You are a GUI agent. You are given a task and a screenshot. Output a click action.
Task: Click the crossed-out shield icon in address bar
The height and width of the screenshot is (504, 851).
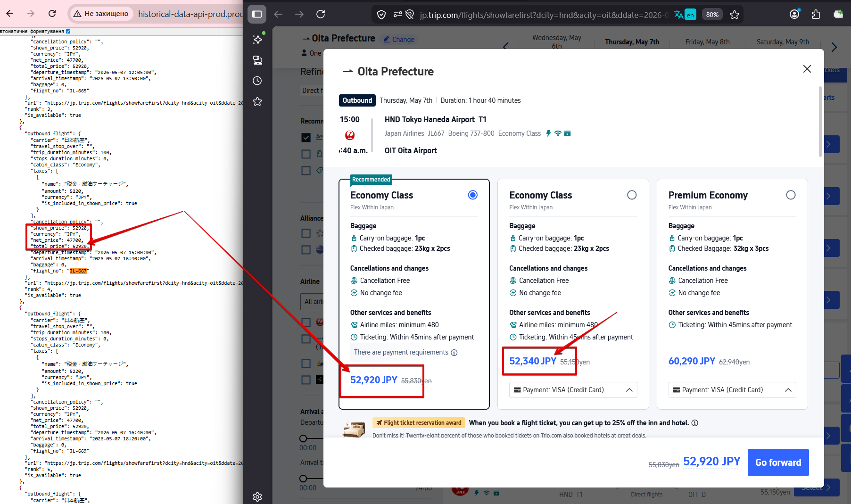tap(410, 15)
